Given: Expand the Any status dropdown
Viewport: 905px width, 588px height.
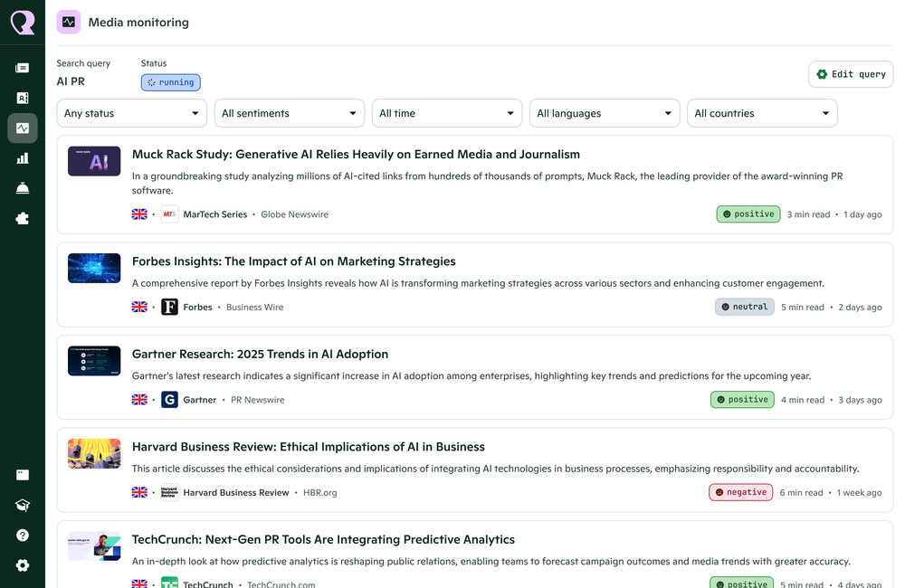Looking at the screenshot, I should point(131,113).
